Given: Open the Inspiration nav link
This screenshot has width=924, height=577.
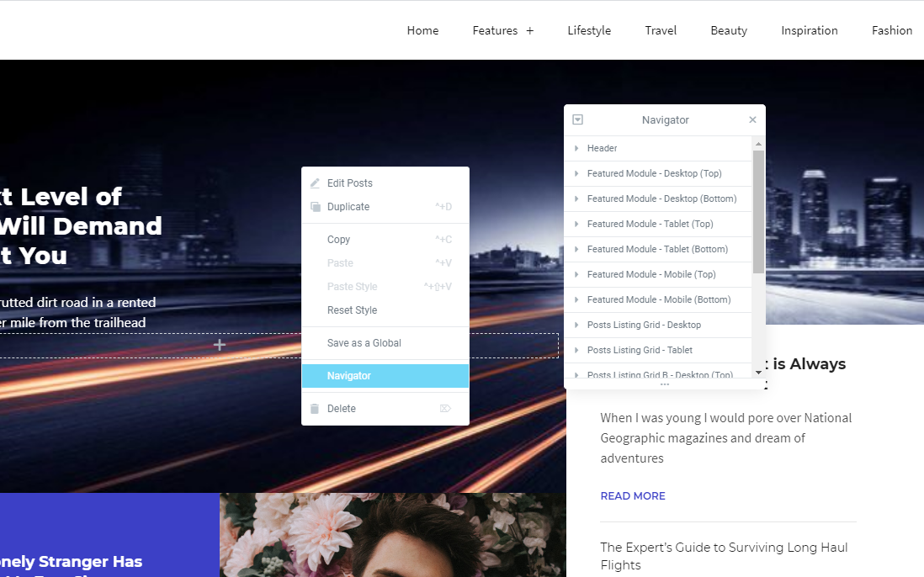Looking at the screenshot, I should pyautogui.click(x=809, y=30).
